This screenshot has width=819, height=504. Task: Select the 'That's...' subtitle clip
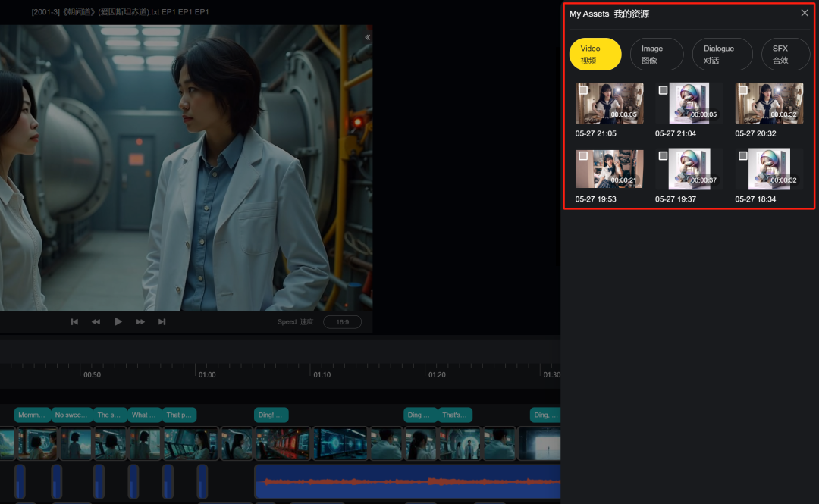pos(455,415)
